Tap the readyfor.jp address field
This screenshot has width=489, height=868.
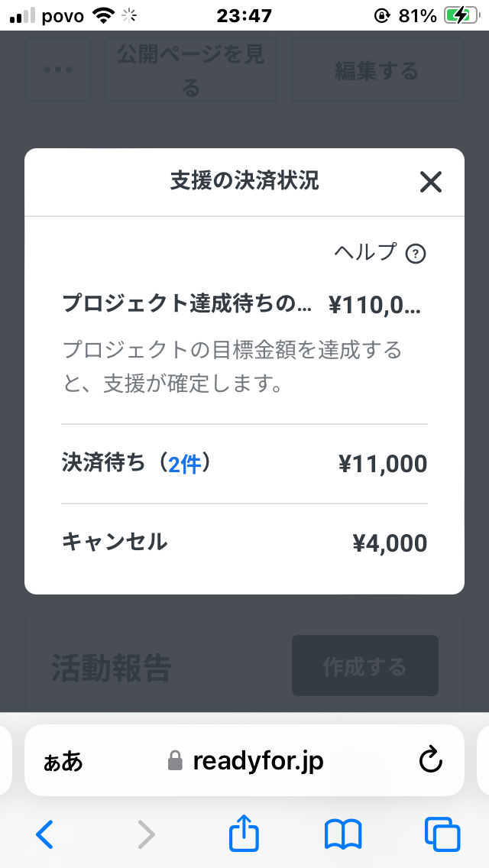[257, 761]
